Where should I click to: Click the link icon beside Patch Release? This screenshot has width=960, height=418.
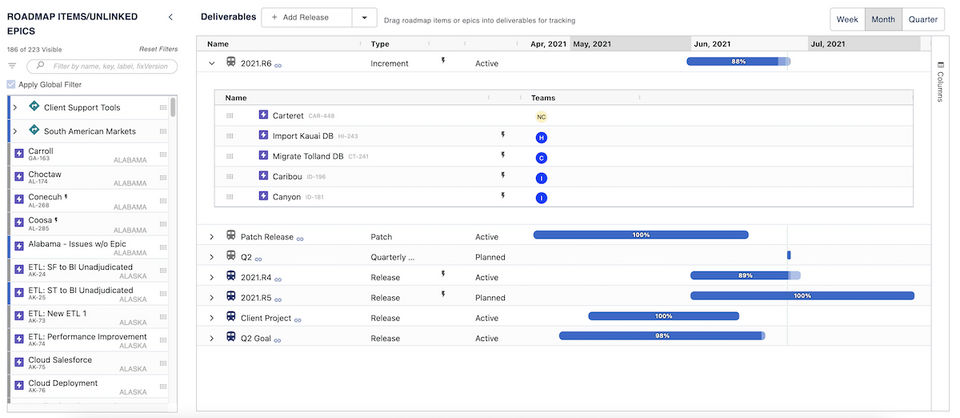[300, 238]
